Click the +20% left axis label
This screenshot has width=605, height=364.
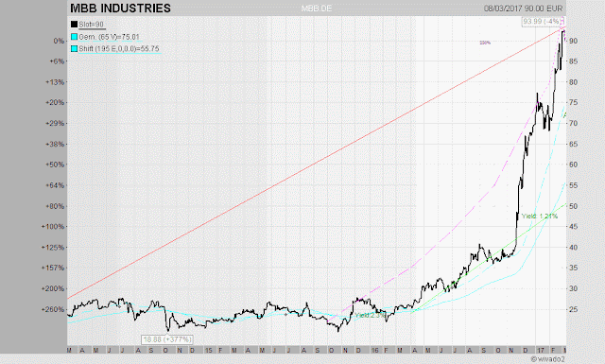pos(55,103)
